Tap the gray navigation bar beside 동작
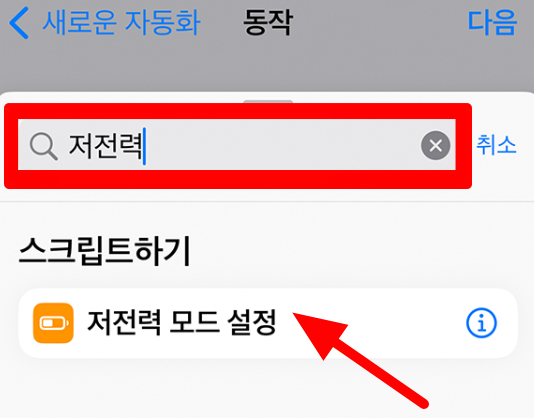The width and height of the screenshot is (534, 418). click(x=378, y=22)
